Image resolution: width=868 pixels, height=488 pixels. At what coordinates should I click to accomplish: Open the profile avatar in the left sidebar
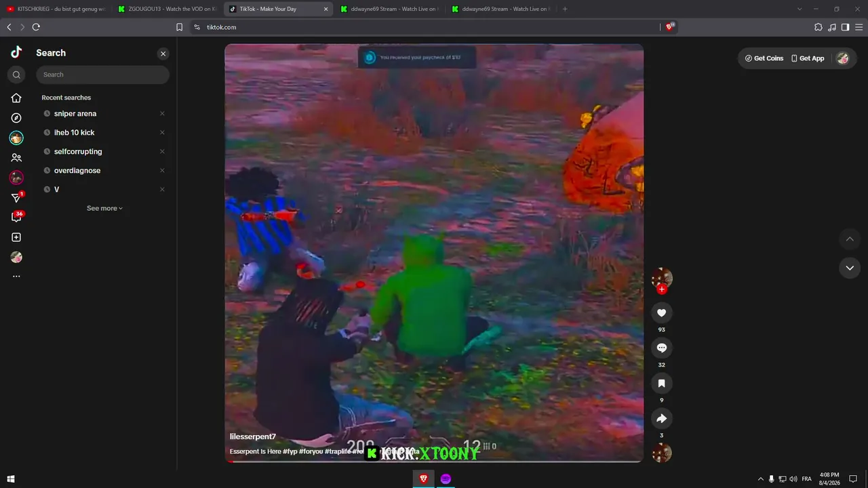(x=16, y=257)
